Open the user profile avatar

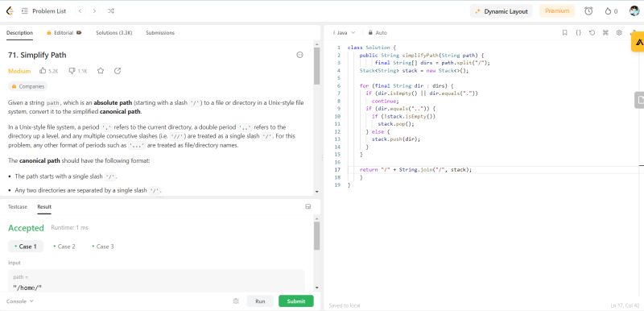pos(634,11)
